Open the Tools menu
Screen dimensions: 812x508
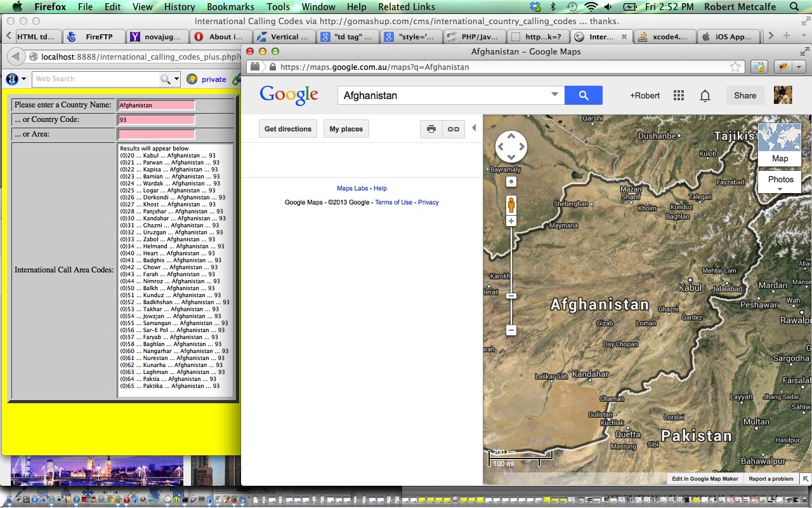[x=278, y=7]
